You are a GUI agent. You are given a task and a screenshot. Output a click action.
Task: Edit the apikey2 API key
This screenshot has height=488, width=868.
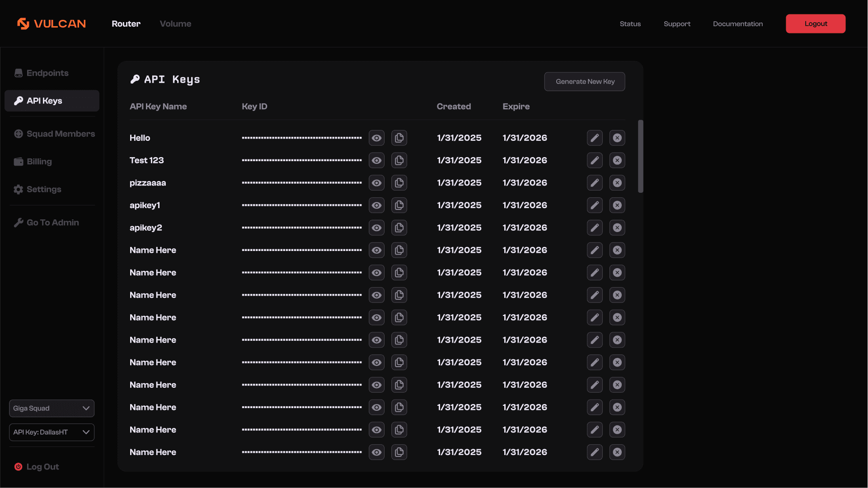595,228
